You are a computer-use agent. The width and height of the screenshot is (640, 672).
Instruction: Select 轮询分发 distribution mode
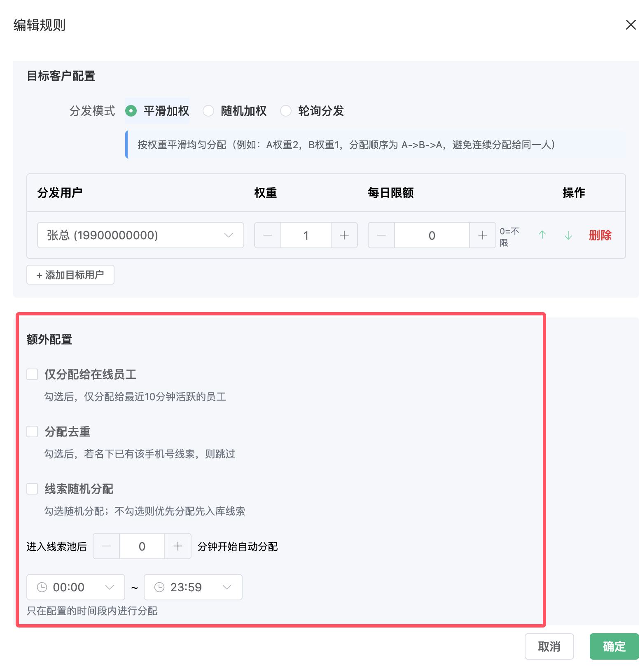click(286, 111)
